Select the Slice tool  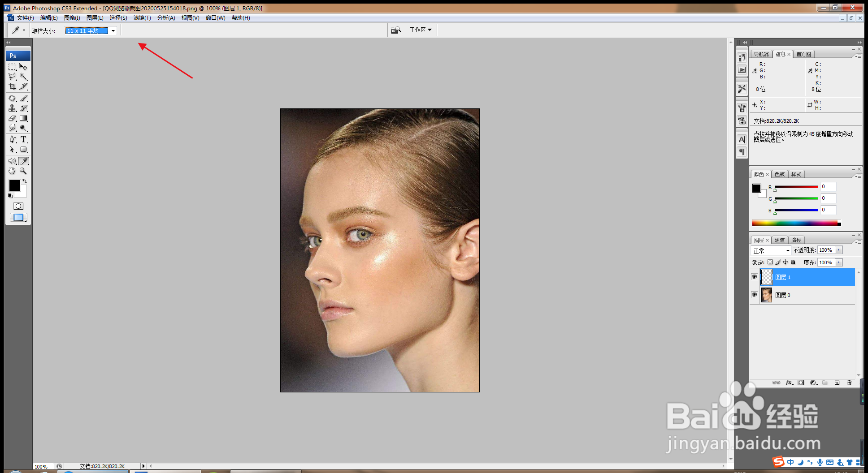pos(24,86)
